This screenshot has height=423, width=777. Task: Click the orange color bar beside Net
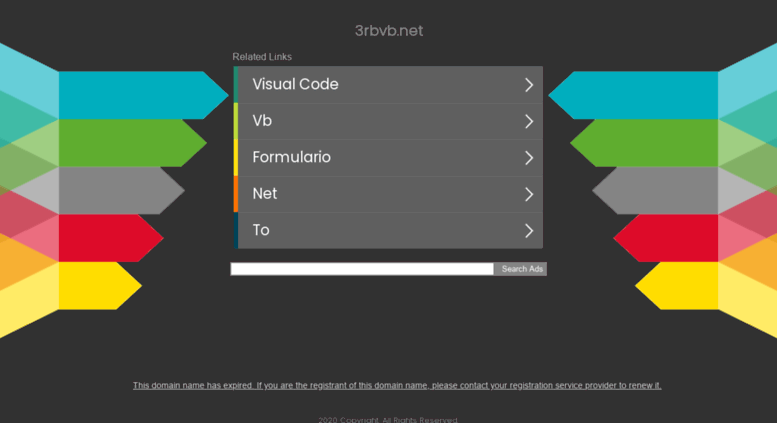point(236,194)
